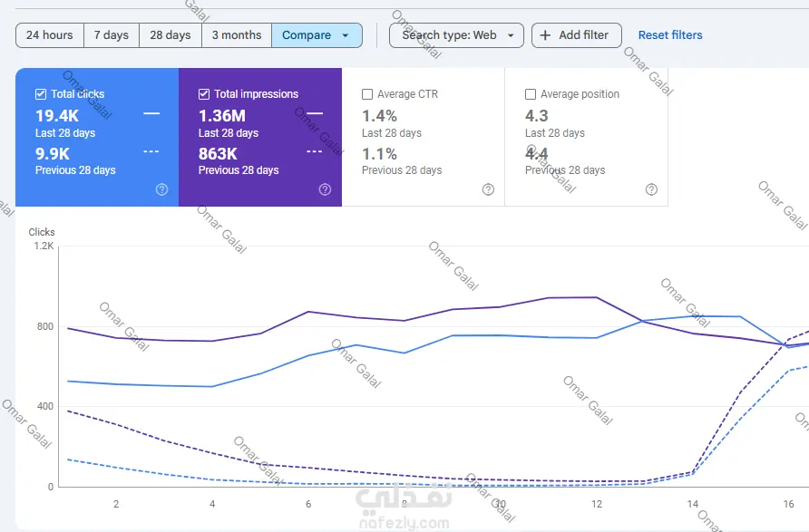Expand the Compare dropdown arrow
The width and height of the screenshot is (809, 532).
(x=346, y=35)
